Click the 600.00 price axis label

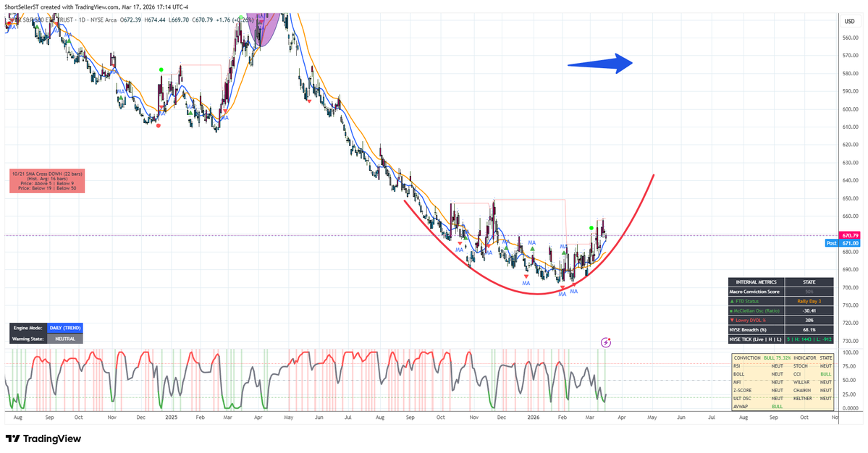pyautogui.click(x=851, y=109)
